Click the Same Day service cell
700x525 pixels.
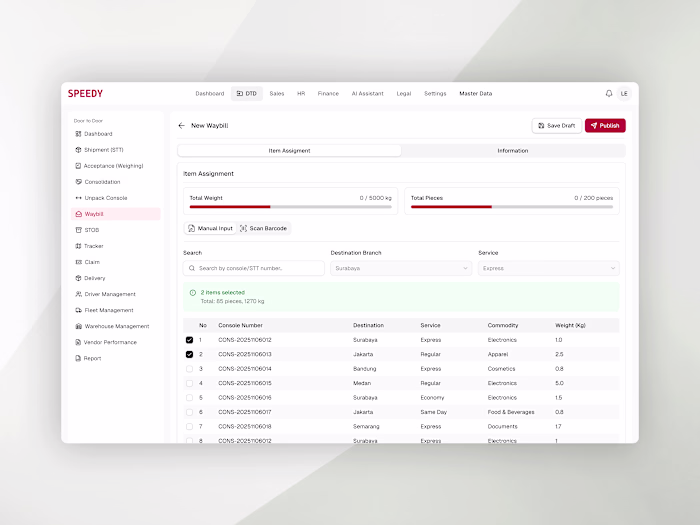point(433,412)
